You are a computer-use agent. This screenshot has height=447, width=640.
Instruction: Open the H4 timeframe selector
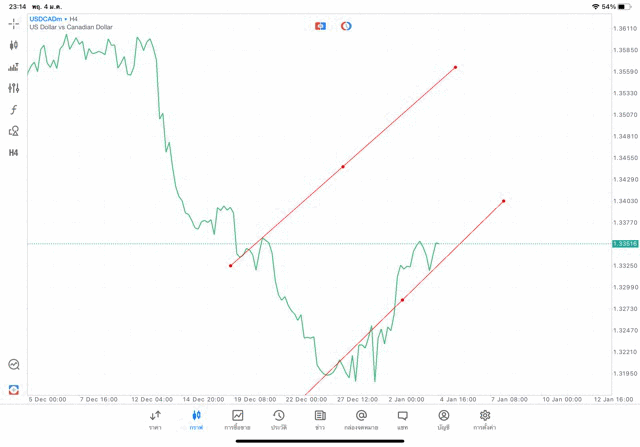pos(14,153)
